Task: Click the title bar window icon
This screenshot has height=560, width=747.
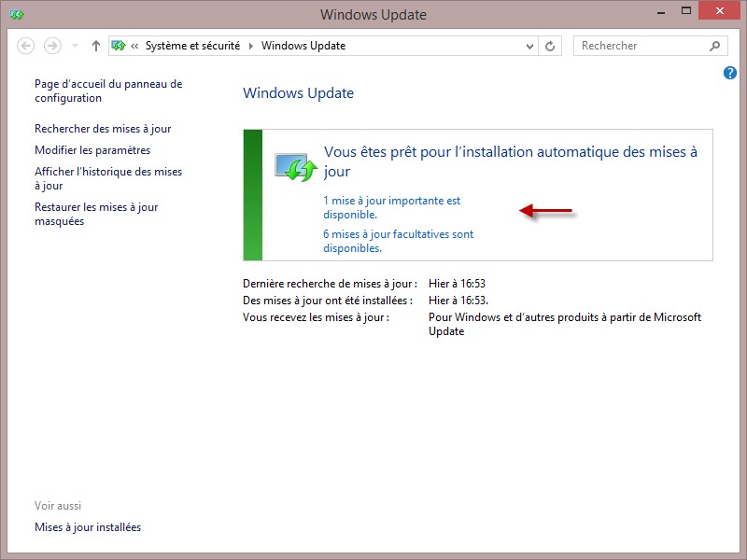Action: 17,15
